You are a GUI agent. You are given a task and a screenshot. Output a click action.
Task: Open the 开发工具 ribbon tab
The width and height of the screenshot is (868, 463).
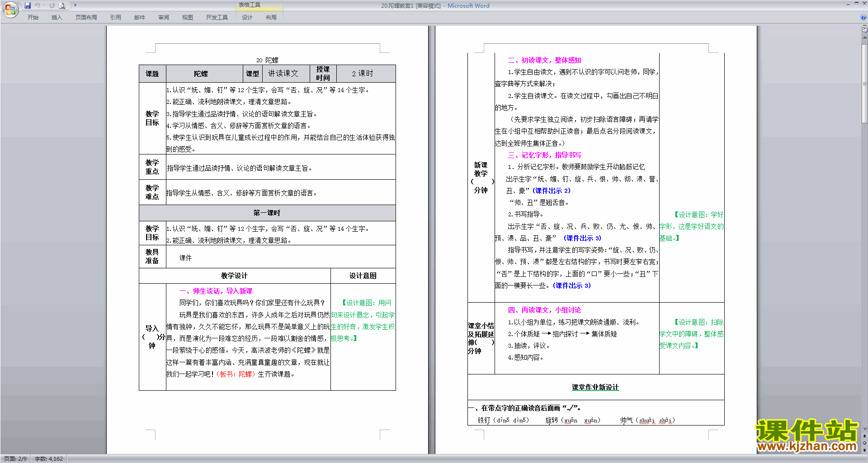[x=217, y=17]
